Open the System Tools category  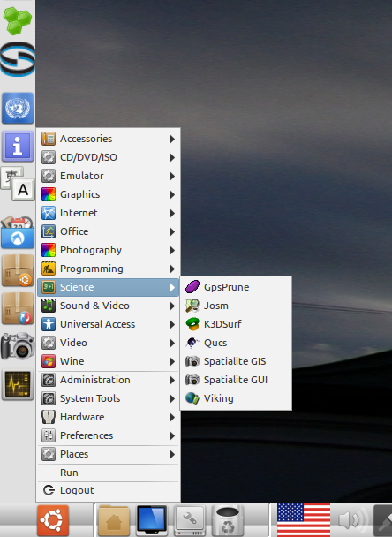[x=109, y=398]
